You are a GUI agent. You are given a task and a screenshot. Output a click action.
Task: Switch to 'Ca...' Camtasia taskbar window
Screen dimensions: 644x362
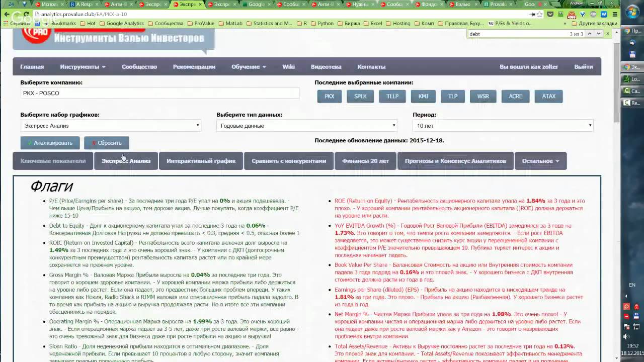(x=632, y=91)
